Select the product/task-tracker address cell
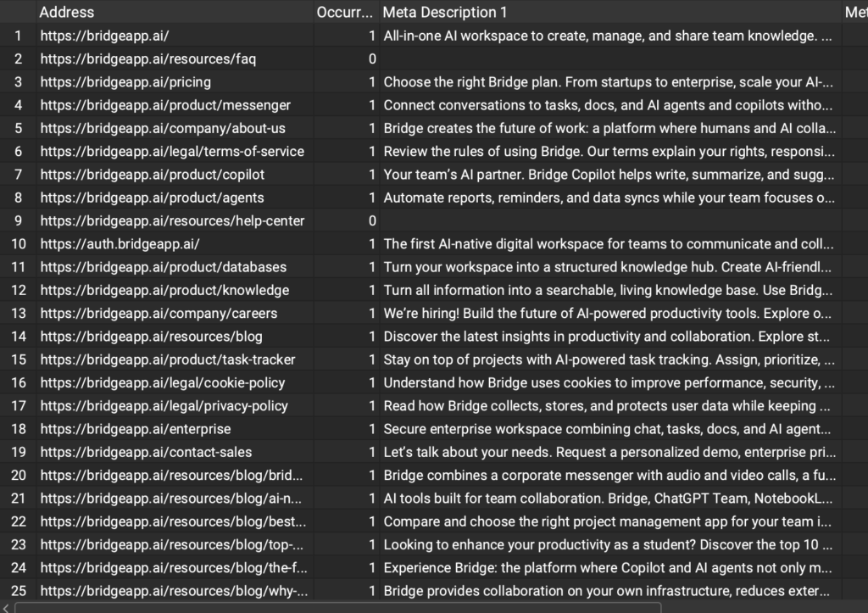The image size is (868, 613). [x=168, y=359]
